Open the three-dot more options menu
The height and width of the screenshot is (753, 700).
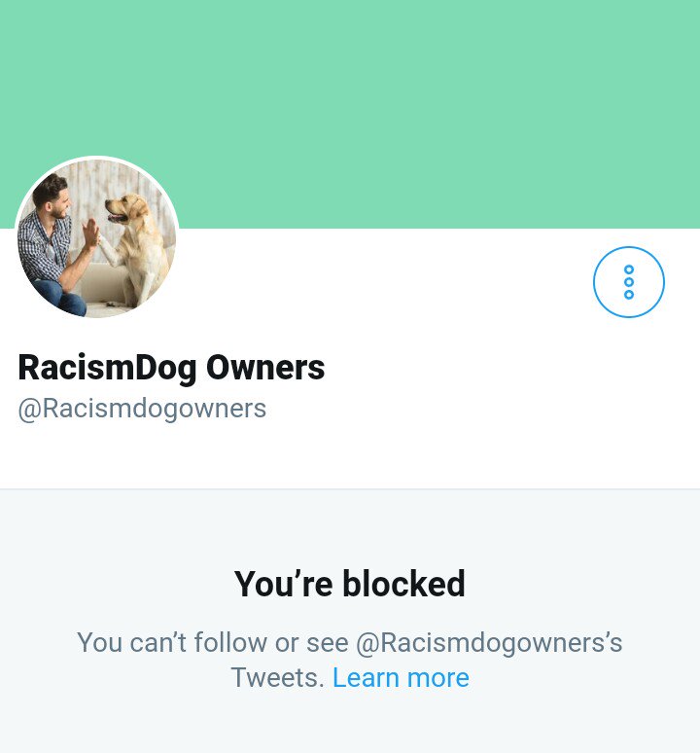(628, 282)
